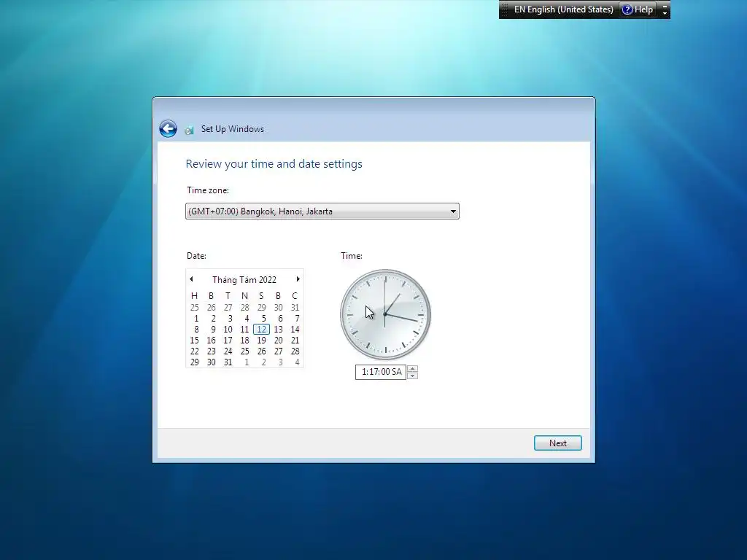
Task: Select greyed date 26 of previous month
Action: point(211,308)
